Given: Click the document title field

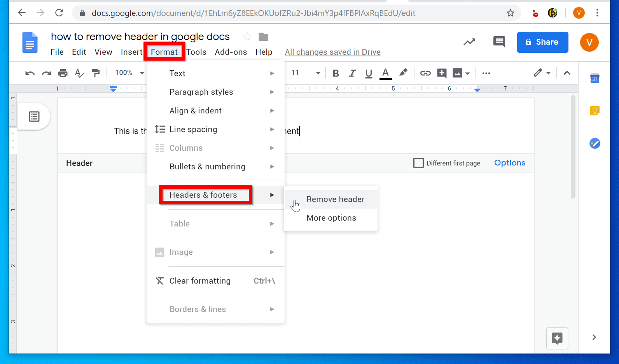Looking at the screenshot, I should [x=140, y=37].
